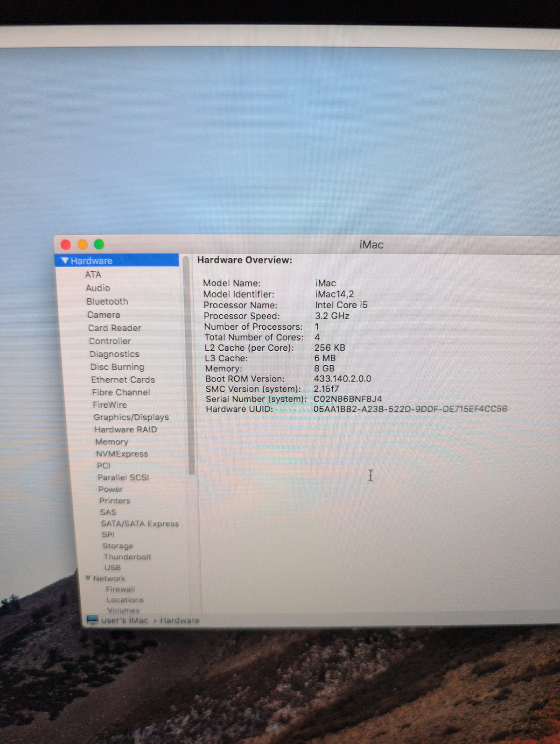The image size is (560, 744).
Task: Select Volumes under Network
Action: tap(124, 610)
